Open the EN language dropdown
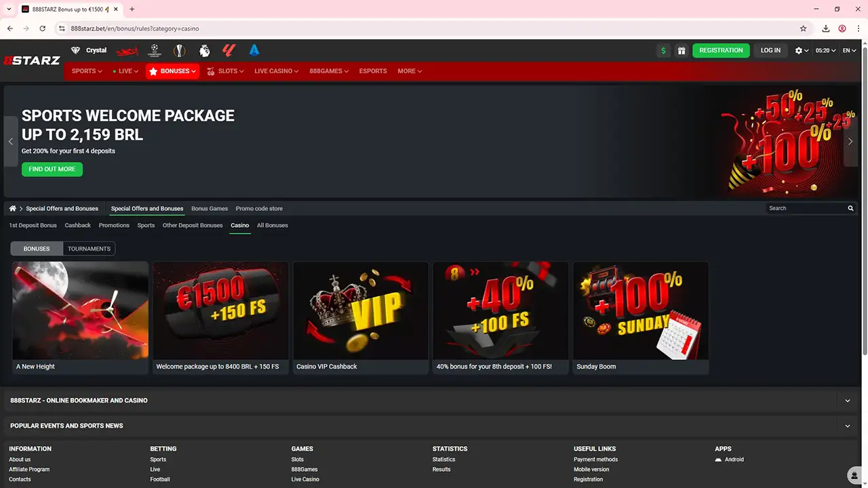The height and width of the screenshot is (488, 868). [x=849, y=50]
